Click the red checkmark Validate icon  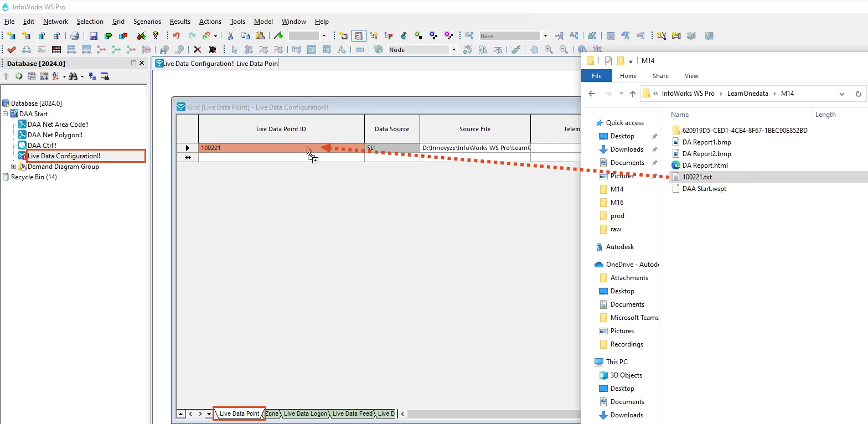tap(11, 50)
